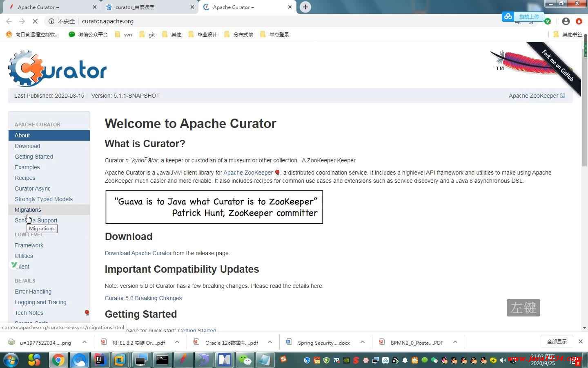588x368 pixels.
Task: Click the Sogou input method tray icon
Action: (283, 359)
